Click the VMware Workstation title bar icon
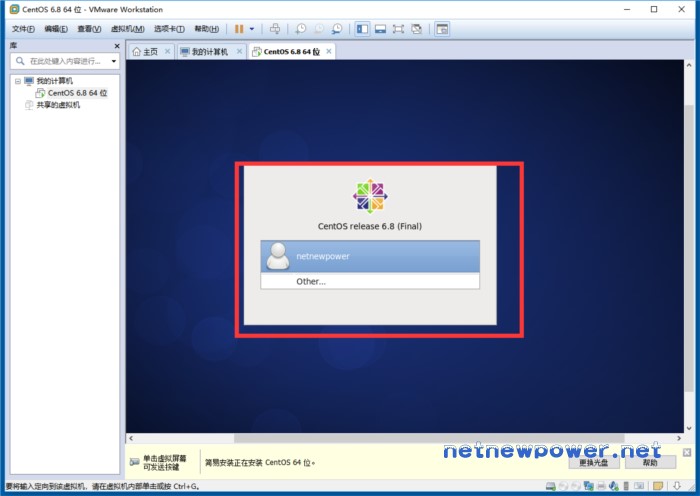Viewport: 700px width, 496px height. [14, 9]
